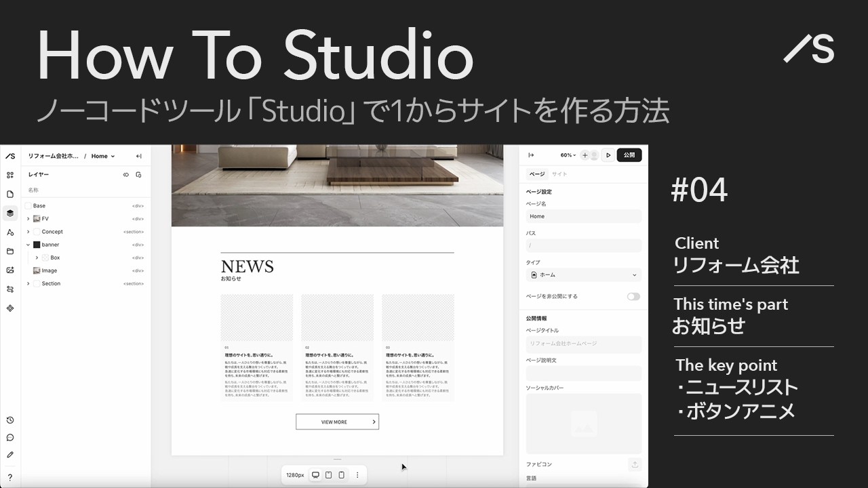Open the Pages panel icon

tap(10, 194)
